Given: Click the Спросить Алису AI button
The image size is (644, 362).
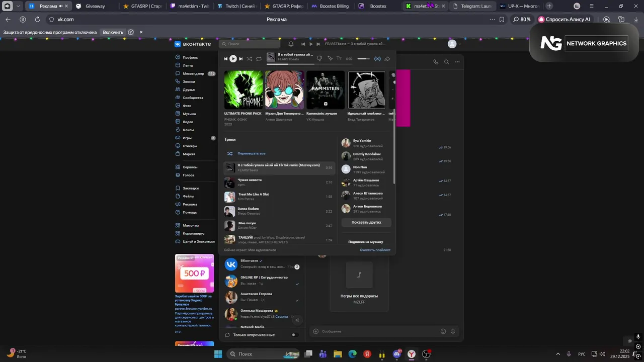Looking at the screenshot, I should [565, 19].
